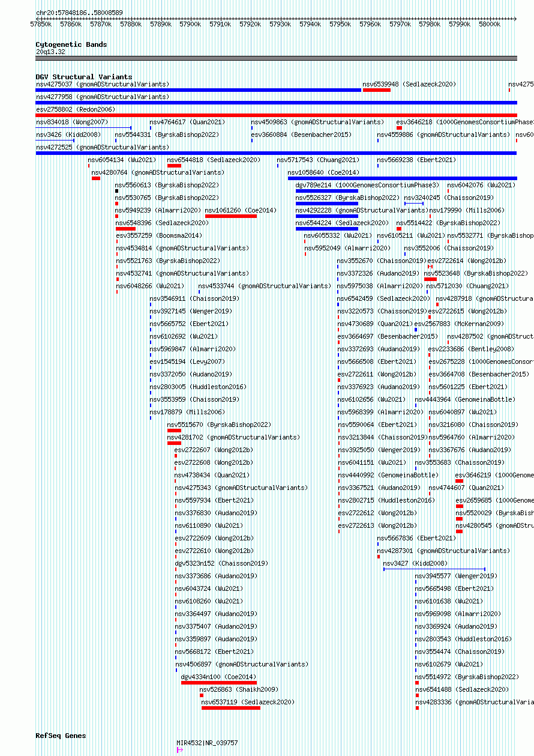Click the nsv4533744 gnomAD label
Image resolution: width=534 pixels, height=756 pixels.
(x=265, y=286)
